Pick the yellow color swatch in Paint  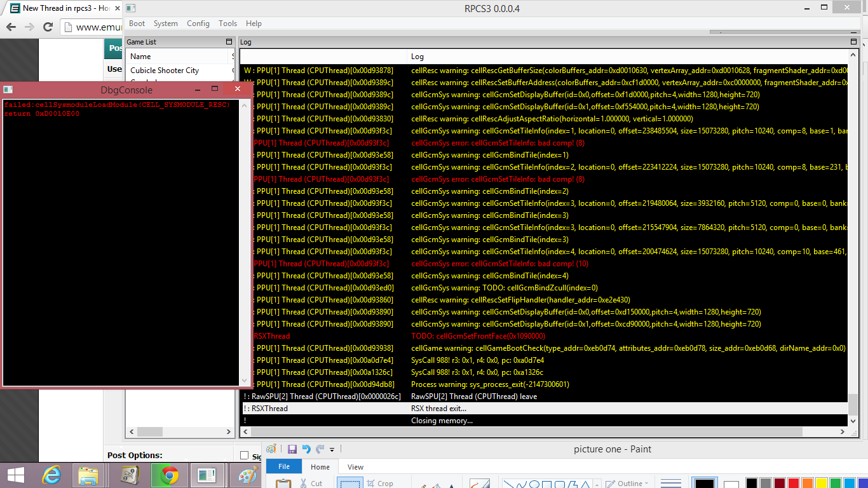click(821, 484)
